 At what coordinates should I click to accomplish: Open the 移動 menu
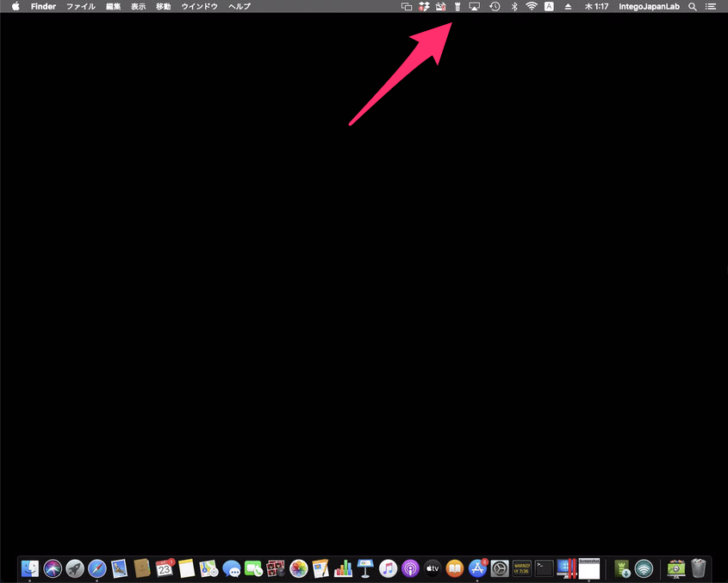click(x=164, y=7)
